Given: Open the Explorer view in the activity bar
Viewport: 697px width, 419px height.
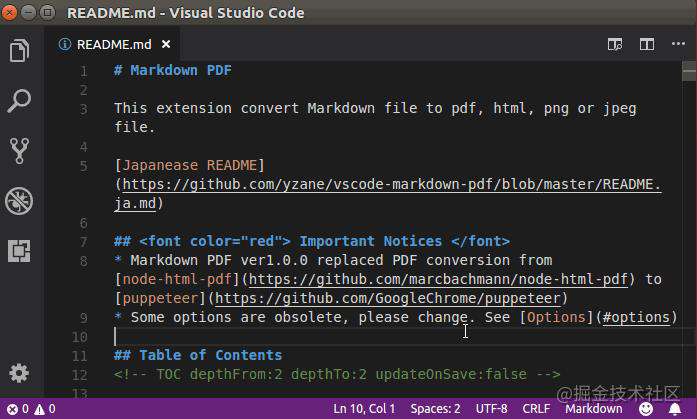Looking at the screenshot, I should 19,50.
